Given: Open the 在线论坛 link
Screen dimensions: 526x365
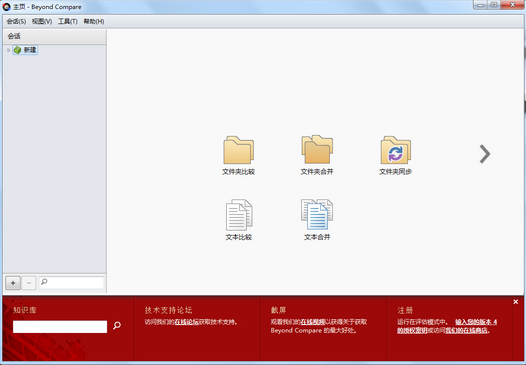Looking at the screenshot, I should pos(187,322).
